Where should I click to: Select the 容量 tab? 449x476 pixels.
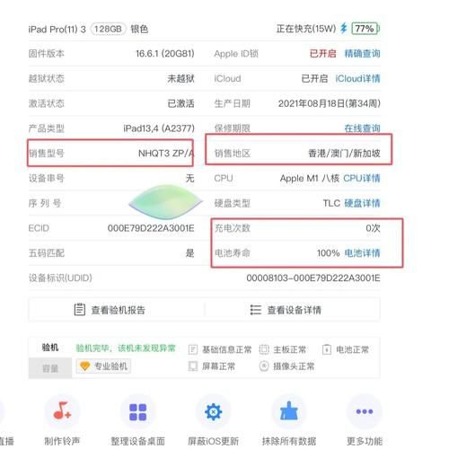(x=50, y=368)
